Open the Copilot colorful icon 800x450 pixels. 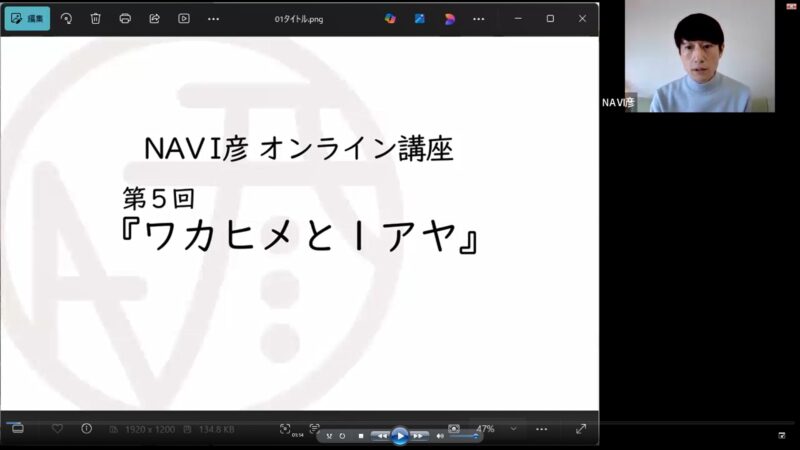tap(390, 19)
